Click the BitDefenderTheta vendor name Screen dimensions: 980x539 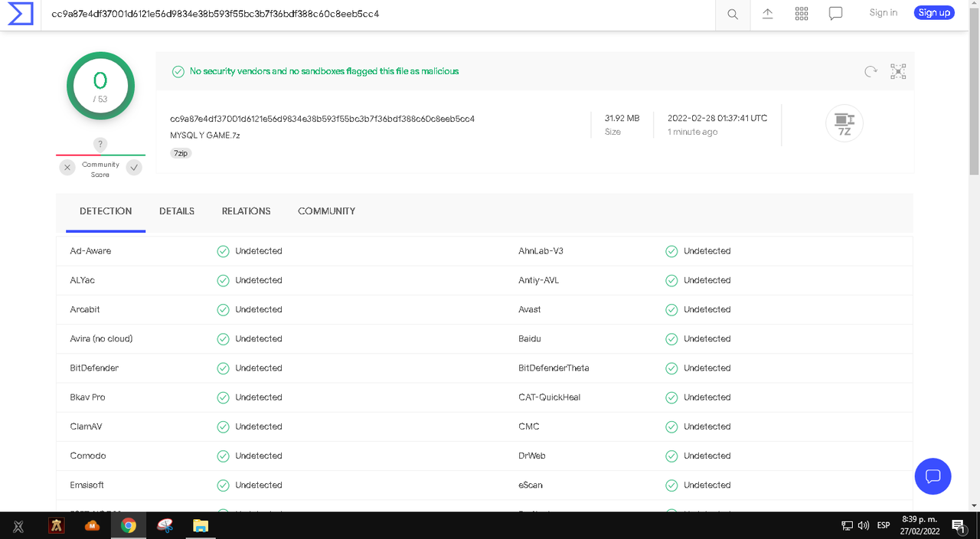click(554, 368)
